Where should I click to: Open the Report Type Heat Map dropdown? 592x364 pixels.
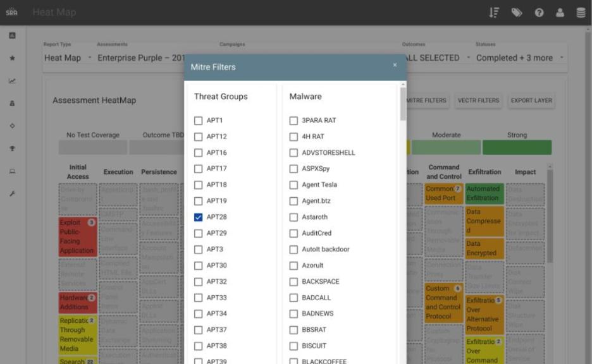(68, 58)
